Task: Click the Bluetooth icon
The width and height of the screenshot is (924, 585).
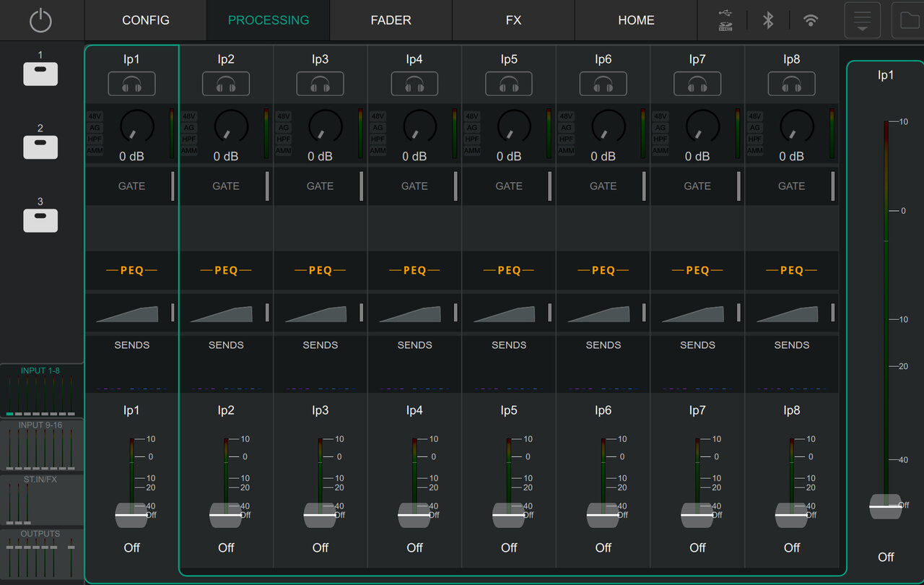Action: point(768,20)
